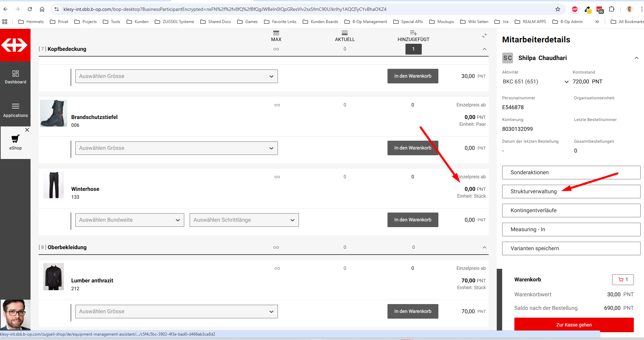Open the Kontingentverläufe menu entry
Screen dimensions: 644x340
tap(571, 211)
